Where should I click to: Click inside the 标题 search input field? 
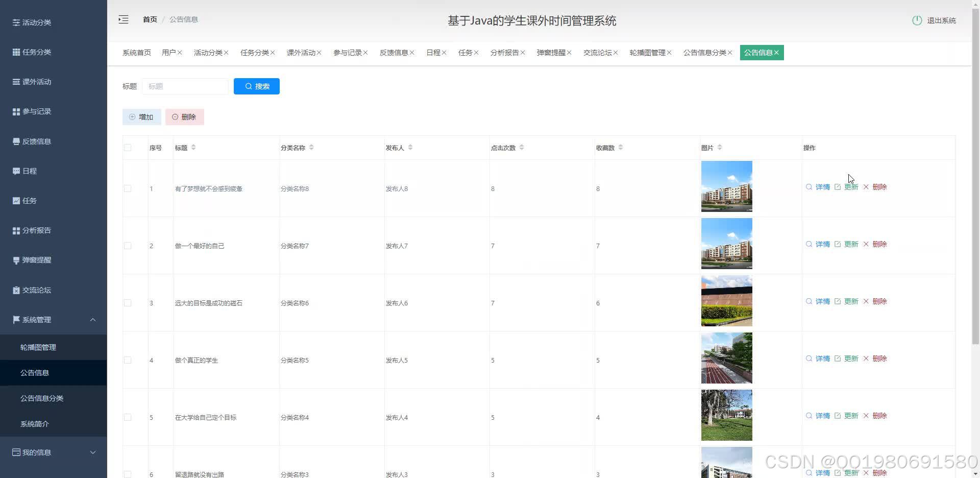185,86
